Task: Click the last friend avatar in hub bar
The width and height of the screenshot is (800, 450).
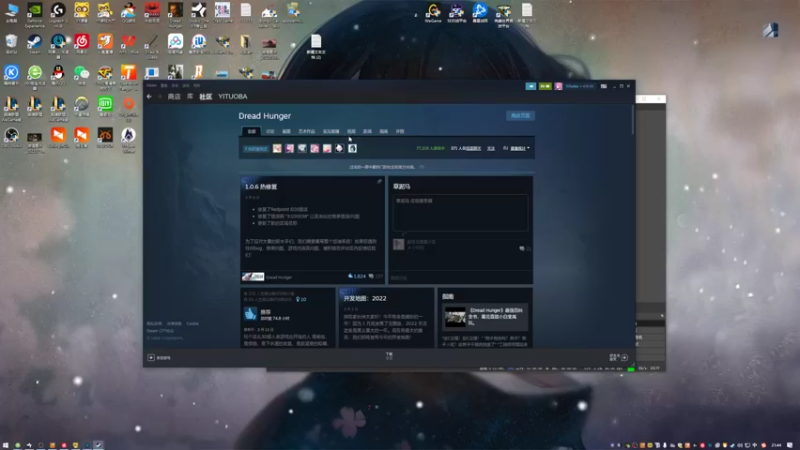Action: click(x=352, y=148)
